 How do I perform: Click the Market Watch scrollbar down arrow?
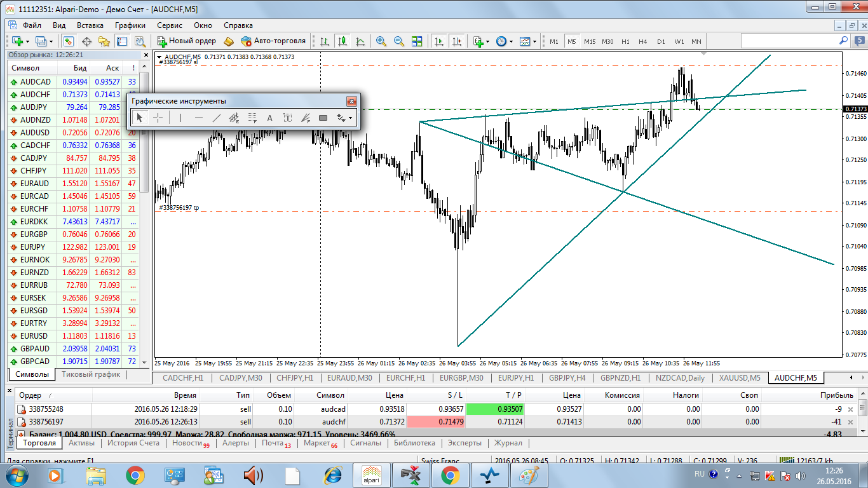click(x=144, y=362)
